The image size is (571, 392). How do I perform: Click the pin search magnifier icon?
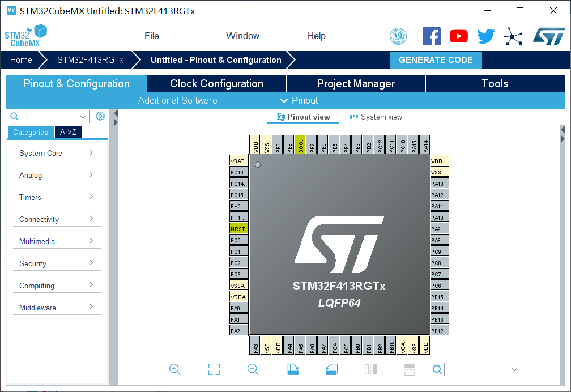coord(437,369)
